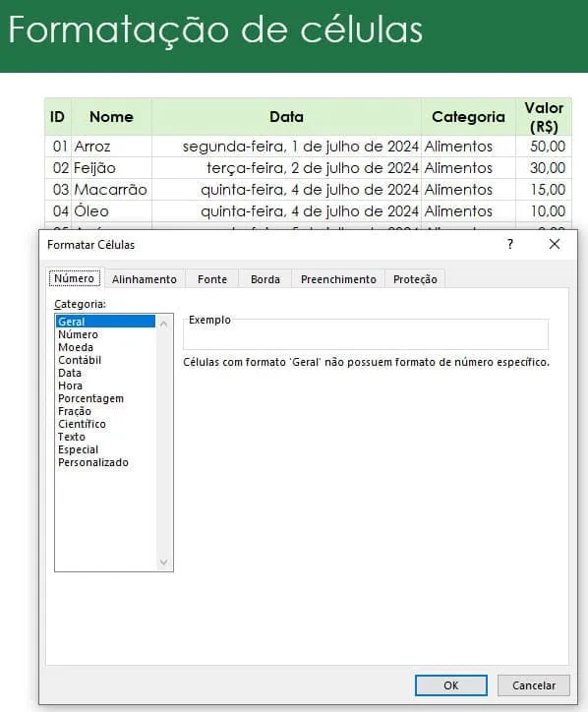
Task: Click the ID column header
Action: point(58,117)
